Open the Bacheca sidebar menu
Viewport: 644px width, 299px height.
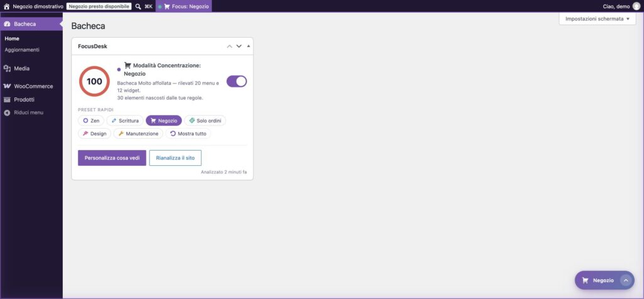(31, 24)
